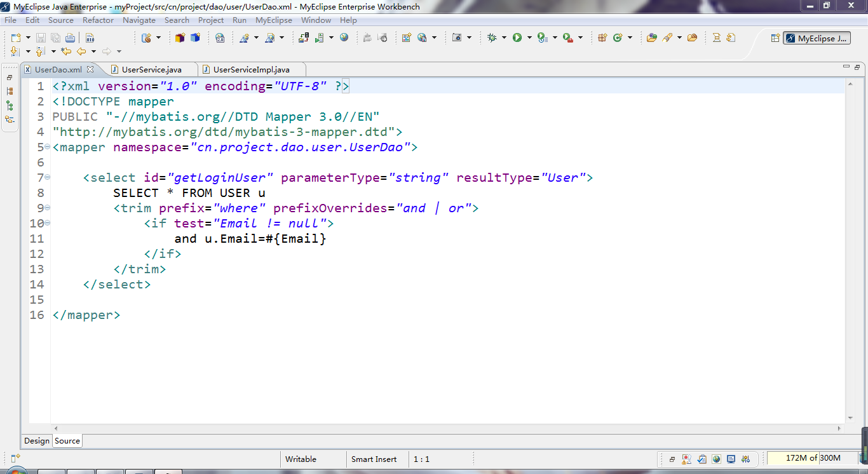Click the "and u.Email=#{Email}" line

click(250, 238)
